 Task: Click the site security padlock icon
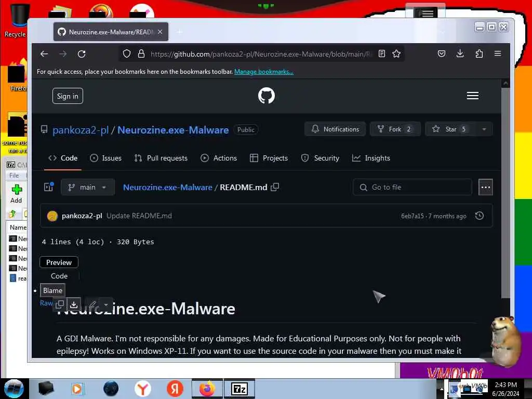pos(141,54)
